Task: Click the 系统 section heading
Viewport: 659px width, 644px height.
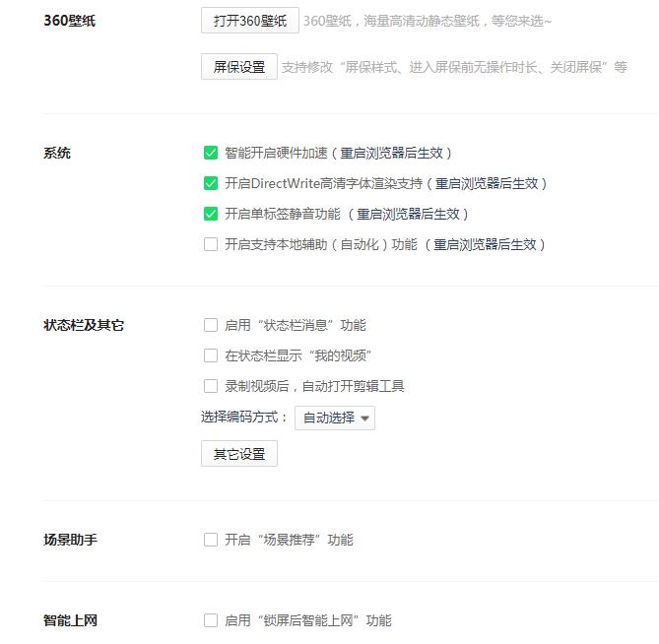Action: (x=57, y=153)
